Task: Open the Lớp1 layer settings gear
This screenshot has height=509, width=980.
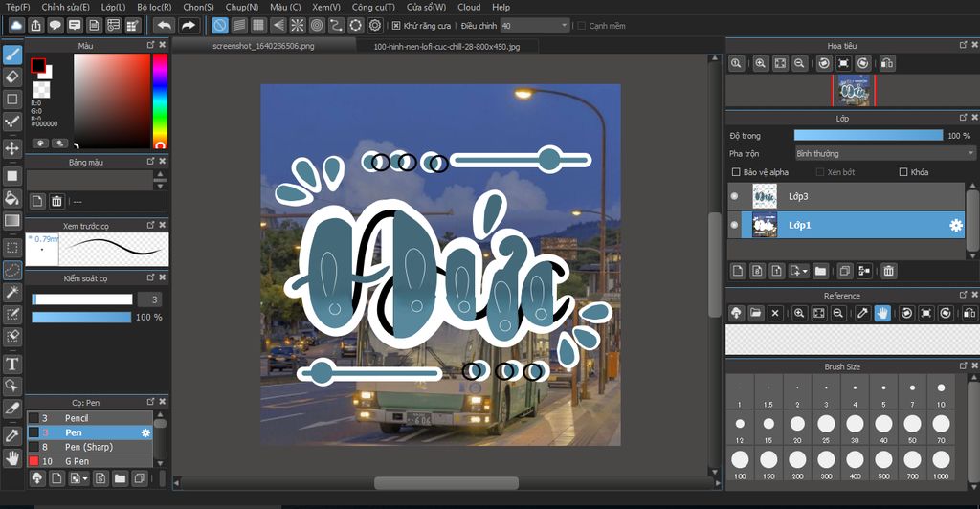Action: tap(956, 226)
